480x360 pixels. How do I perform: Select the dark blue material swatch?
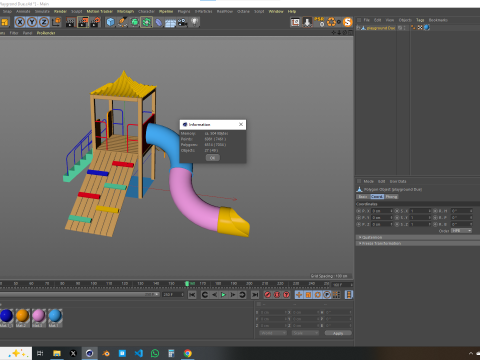point(6,316)
